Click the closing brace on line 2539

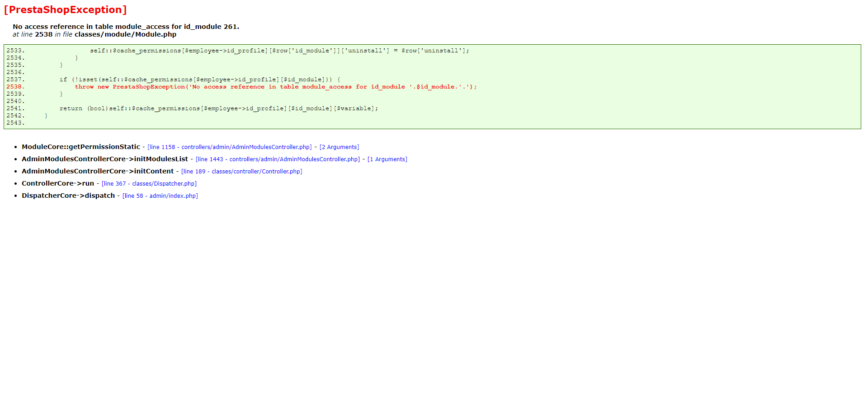pyautogui.click(x=61, y=94)
